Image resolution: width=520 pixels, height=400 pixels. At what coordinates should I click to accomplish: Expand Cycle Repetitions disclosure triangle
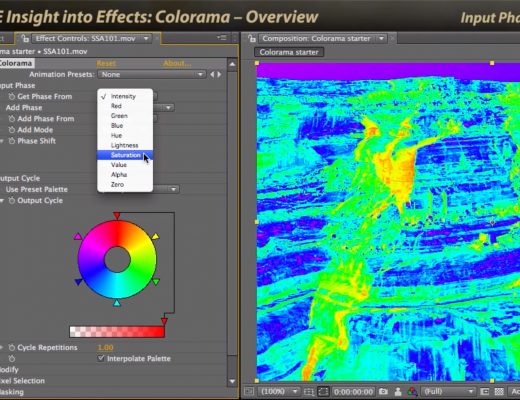pos(1,348)
